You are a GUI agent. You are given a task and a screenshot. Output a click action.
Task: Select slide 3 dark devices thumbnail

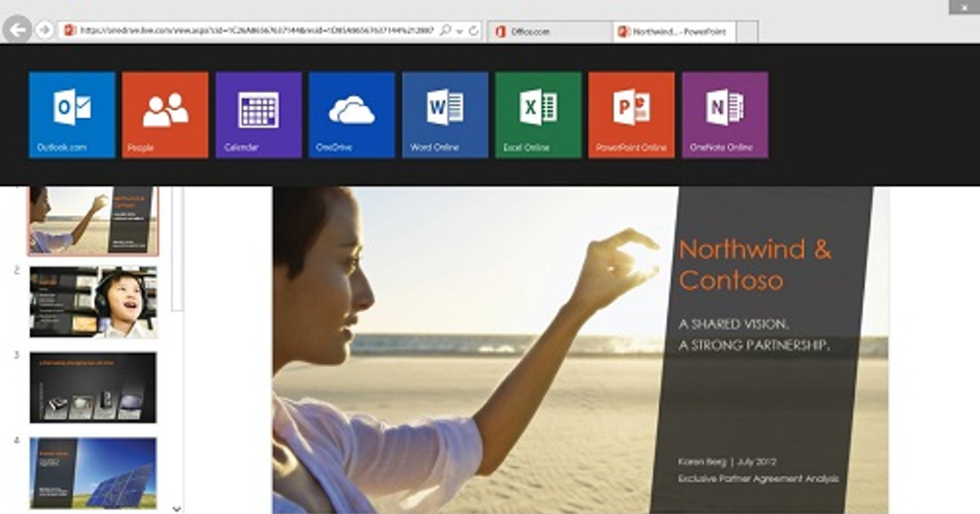(x=93, y=388)
